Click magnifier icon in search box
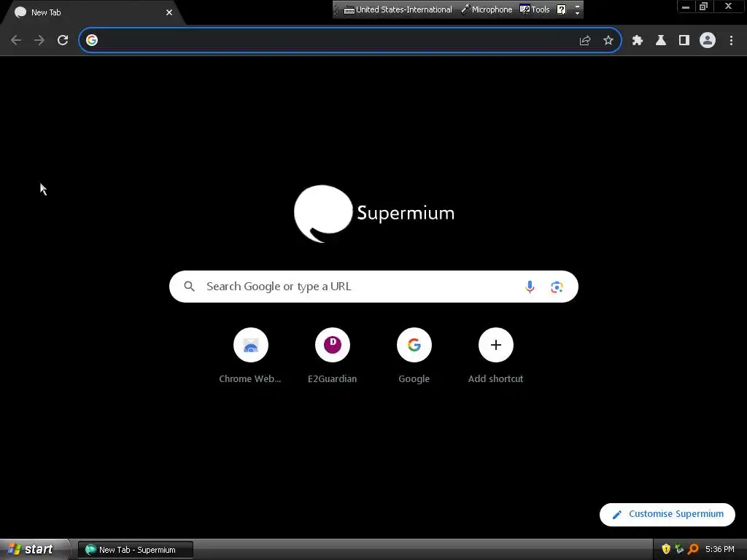Image resolution: width=747 pixels, height=560 pixels. tap(189, 286)
